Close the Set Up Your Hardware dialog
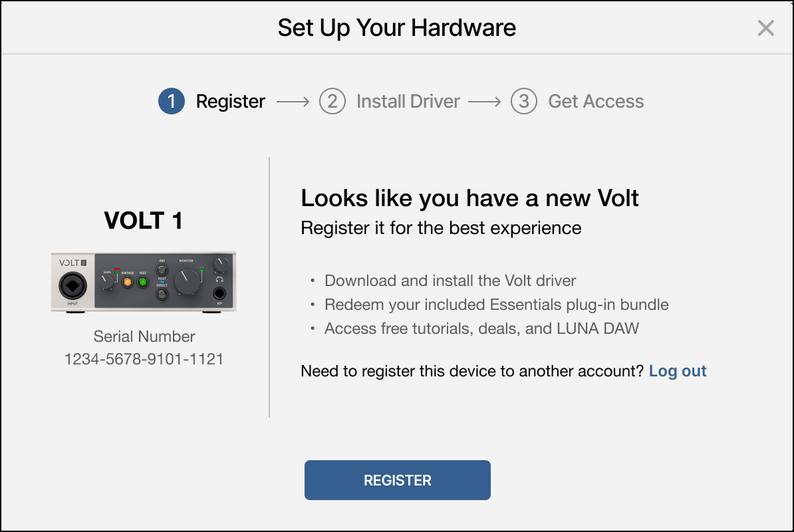The height and width of the screenshot is (532, 794). (765, 28)
